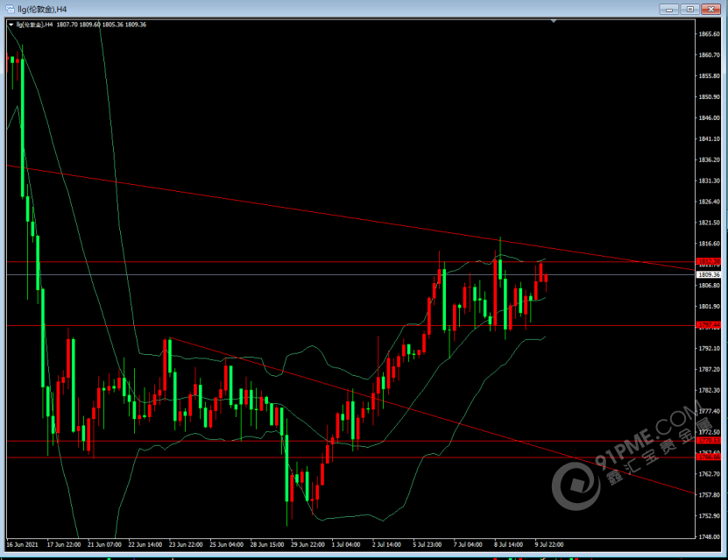Screen dimensions: 728x560
Task: Click price scale value 1806.80
Action: 709,285
